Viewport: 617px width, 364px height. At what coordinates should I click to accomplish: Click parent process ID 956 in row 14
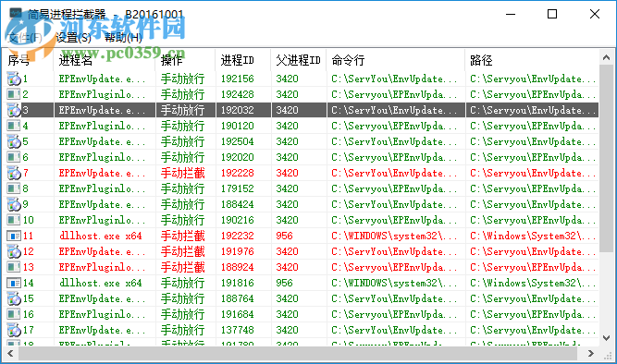coord(284,283)
